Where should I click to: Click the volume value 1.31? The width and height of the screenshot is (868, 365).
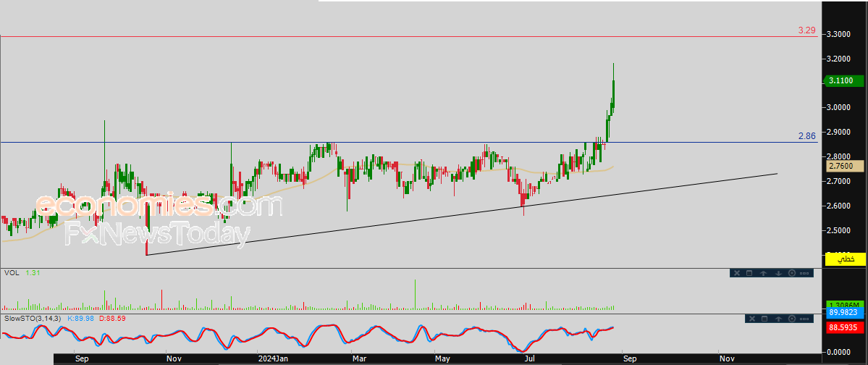32,273
